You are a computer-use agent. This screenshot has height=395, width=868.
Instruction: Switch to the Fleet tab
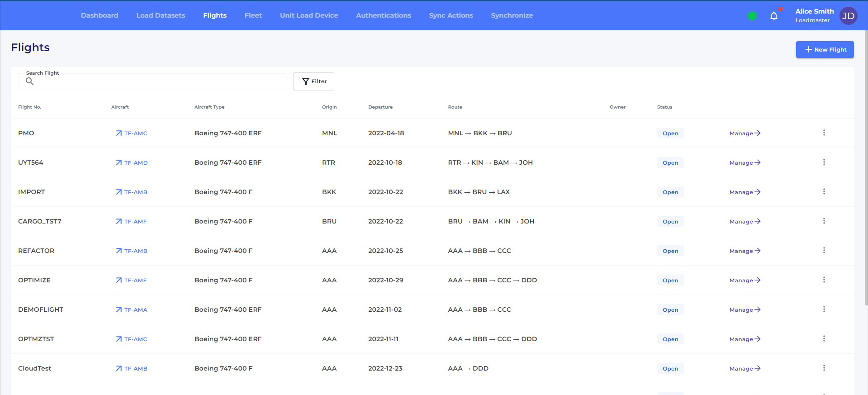click(253, 15)
